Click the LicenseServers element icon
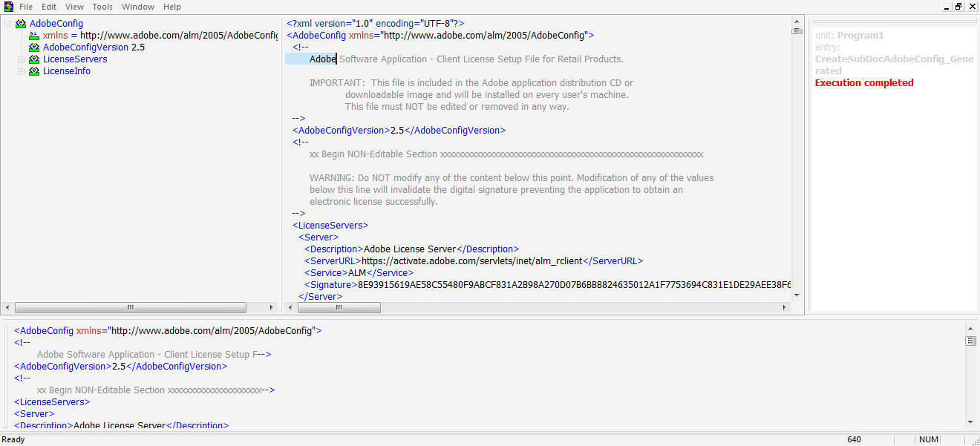Screen dimensions: 980x446 pyautogui.click(x=34, y=59)
